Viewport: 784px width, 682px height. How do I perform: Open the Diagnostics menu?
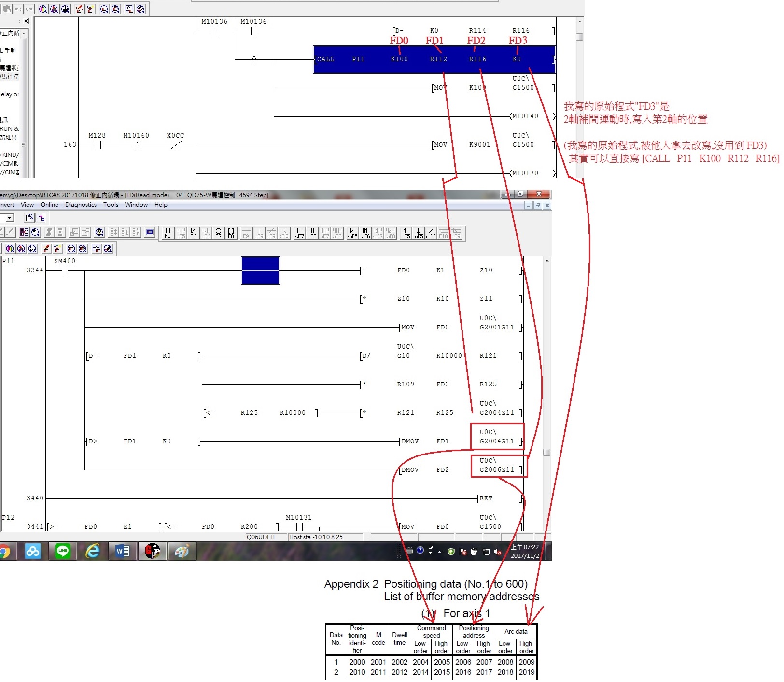pos(81,205)
